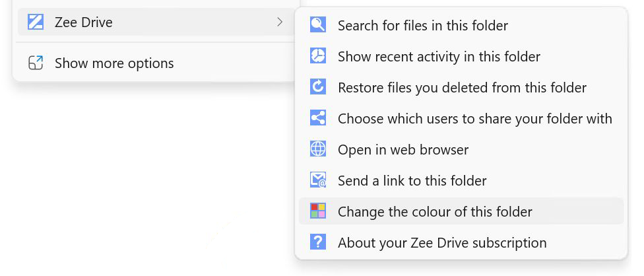Image resolution: width=644 pixels, height=276 pixels.
Task: Expand the Zee Drive submenu arrow
Action: (280, 22)
